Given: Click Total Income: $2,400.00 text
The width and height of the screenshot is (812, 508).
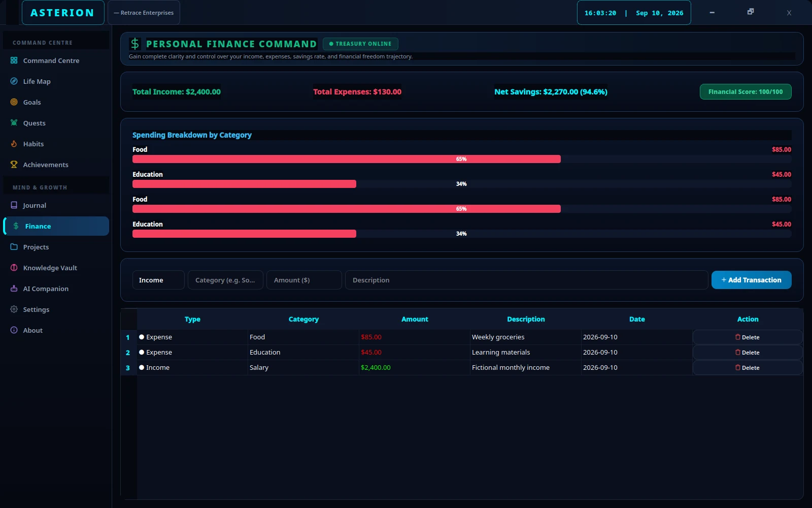Looking at the screenshot, I should pyautogui.click(x=177, y=92).
